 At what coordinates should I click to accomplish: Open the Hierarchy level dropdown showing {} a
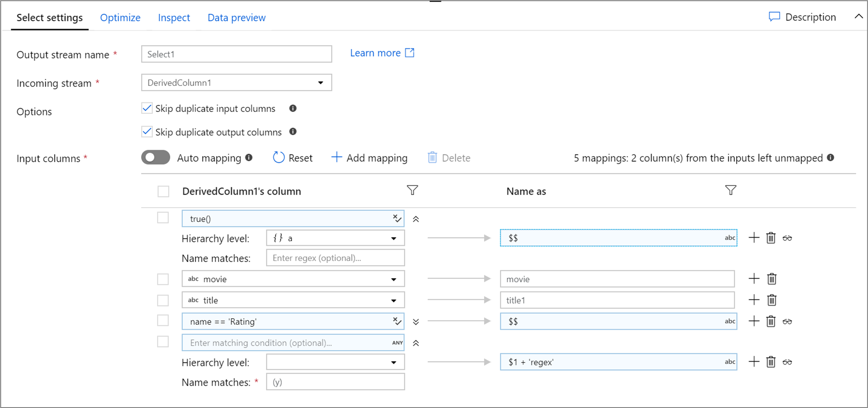[393, 238]
